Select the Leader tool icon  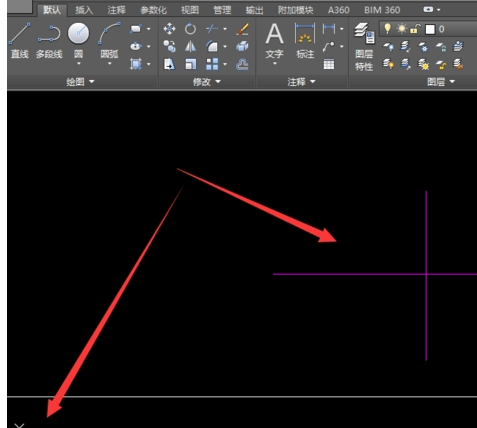pos(329,46)
